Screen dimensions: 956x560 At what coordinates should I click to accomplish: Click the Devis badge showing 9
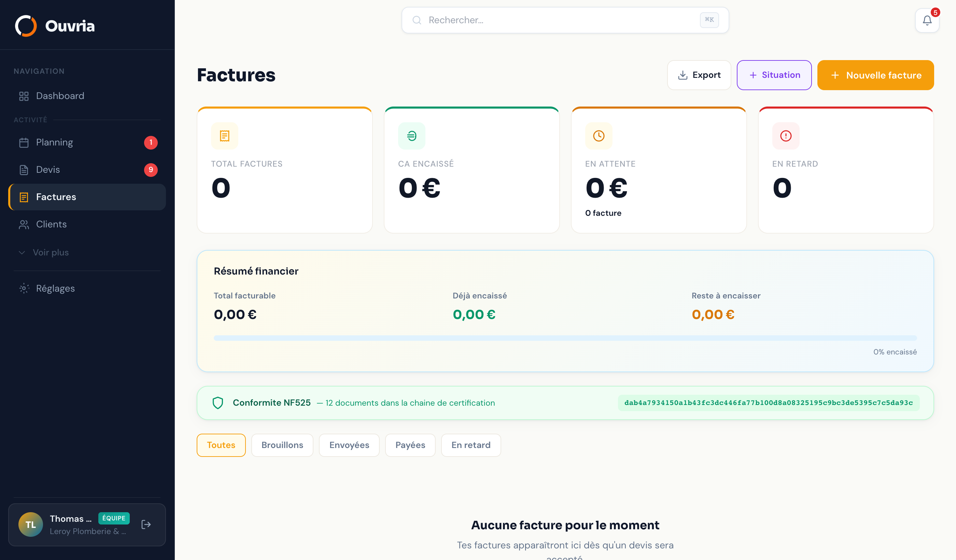point(151,170)
